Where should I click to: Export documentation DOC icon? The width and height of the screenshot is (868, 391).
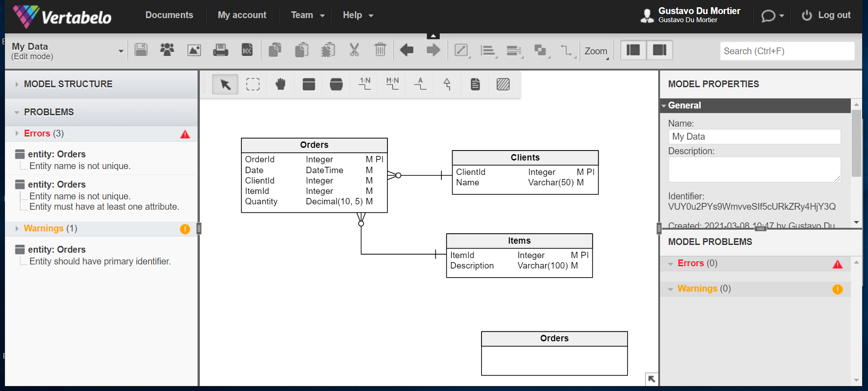pyautogui.click(x=247, y=50)
